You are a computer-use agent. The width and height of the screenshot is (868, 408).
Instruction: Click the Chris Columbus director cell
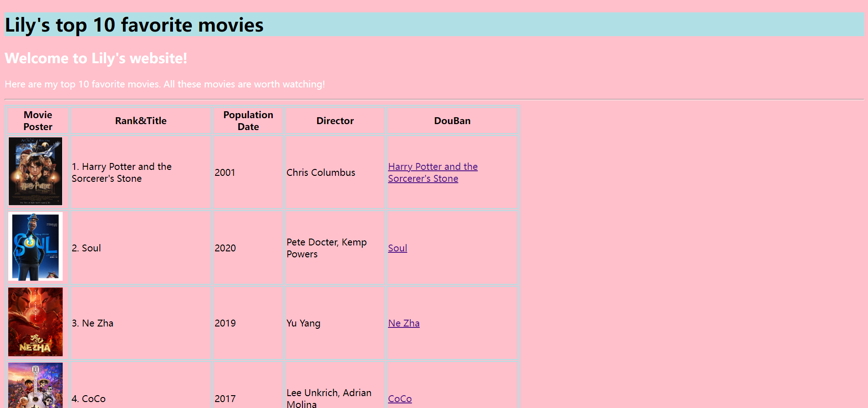(x=335, y=173)
